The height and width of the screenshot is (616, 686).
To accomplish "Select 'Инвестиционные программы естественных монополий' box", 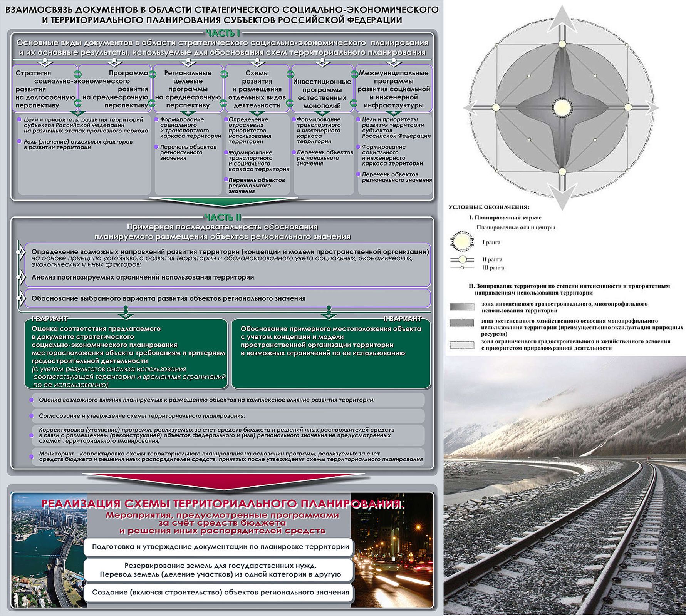I will [x=322, y=89].
